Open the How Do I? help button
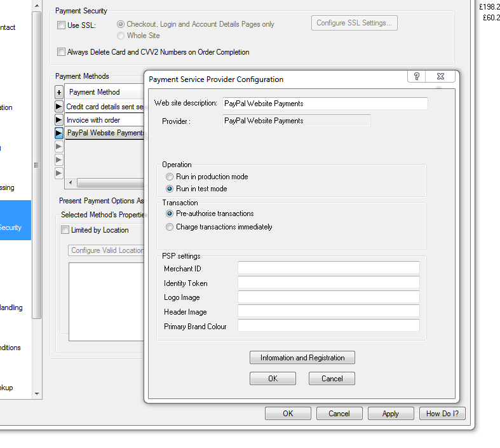This screenshot has width=500, height=448. (x=442, y=414)
